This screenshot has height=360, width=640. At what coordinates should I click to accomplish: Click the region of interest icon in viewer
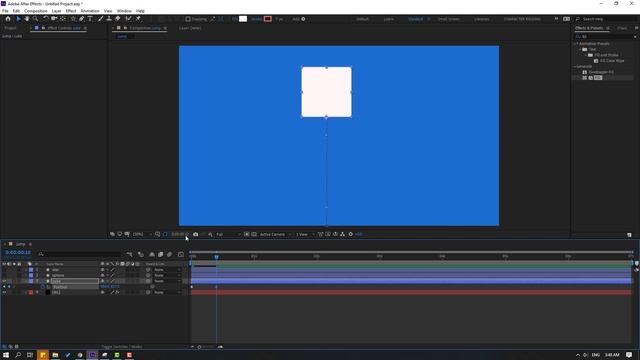click(247, 234)
